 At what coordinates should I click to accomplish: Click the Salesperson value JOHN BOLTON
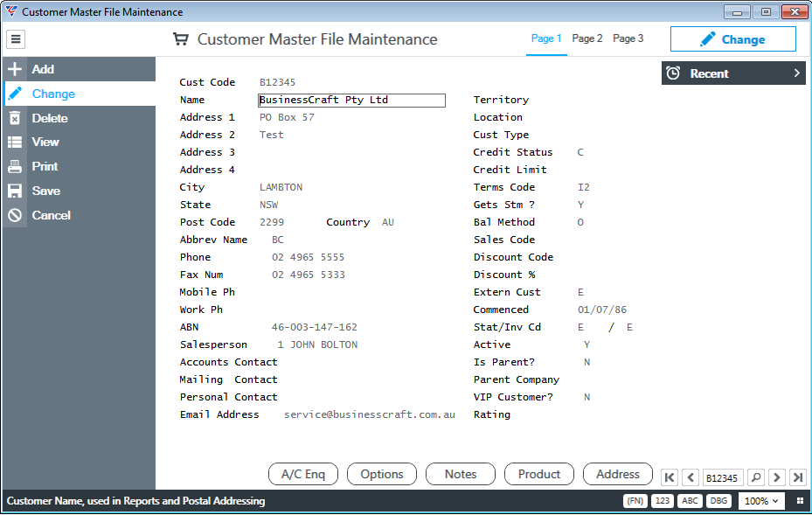point(323,345)
